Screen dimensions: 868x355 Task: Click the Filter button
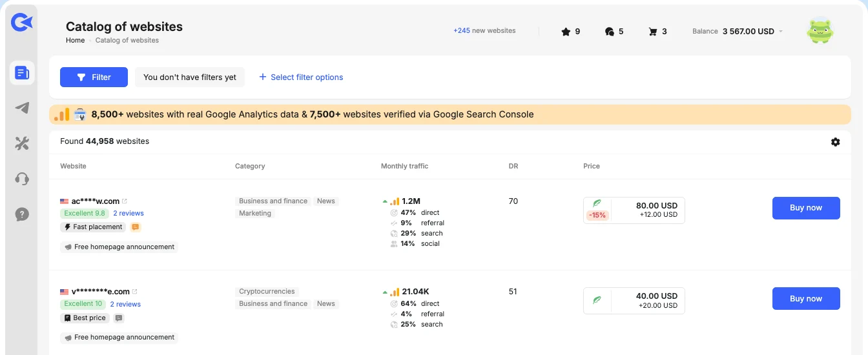click(94, 77)
